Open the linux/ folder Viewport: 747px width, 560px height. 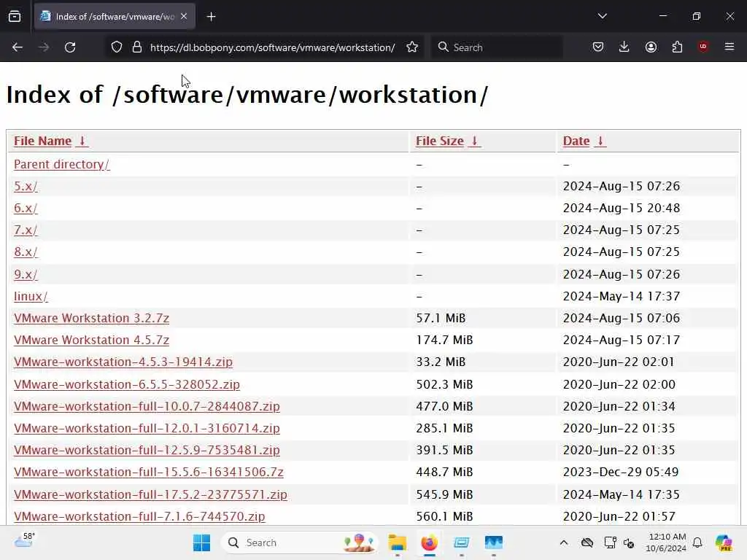coord(31,296)
